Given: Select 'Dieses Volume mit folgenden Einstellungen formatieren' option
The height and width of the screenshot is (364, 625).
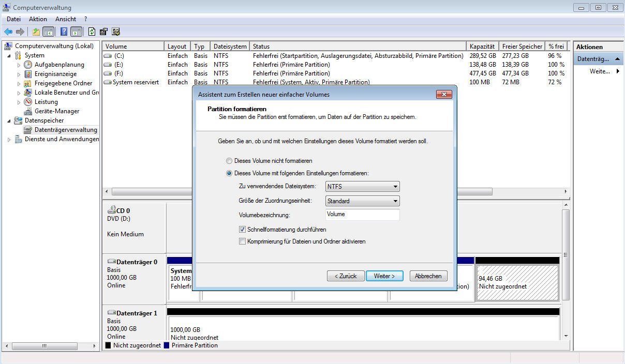Looking at the screenshot, I should 229,173.
